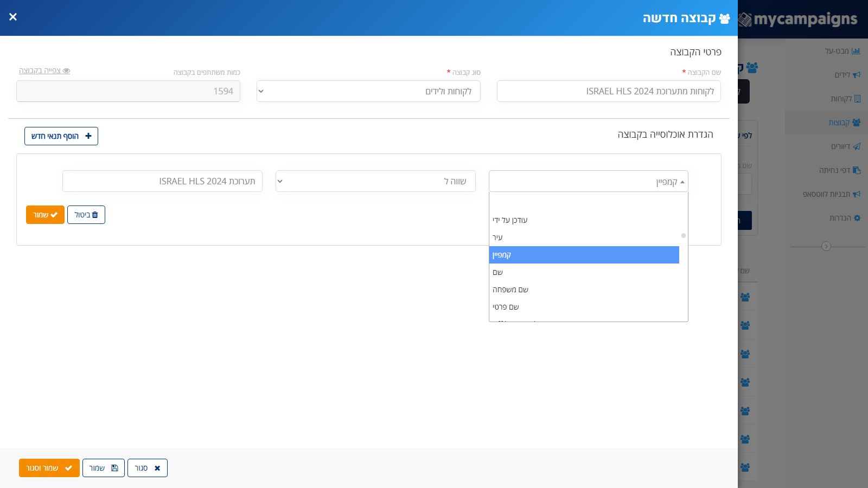Viewport: 868px width, 488px height.
Task: Click the שם הקבוצה name input field
Action: point(609,91)
